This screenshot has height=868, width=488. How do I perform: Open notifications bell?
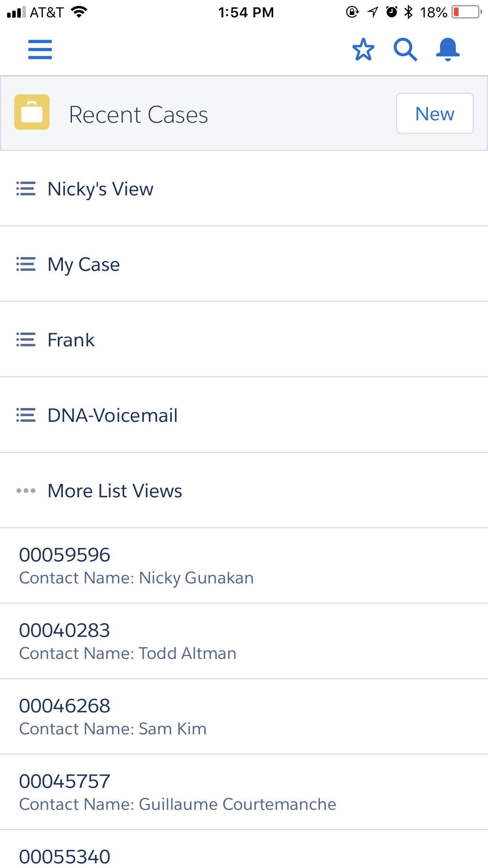point(448,50)
